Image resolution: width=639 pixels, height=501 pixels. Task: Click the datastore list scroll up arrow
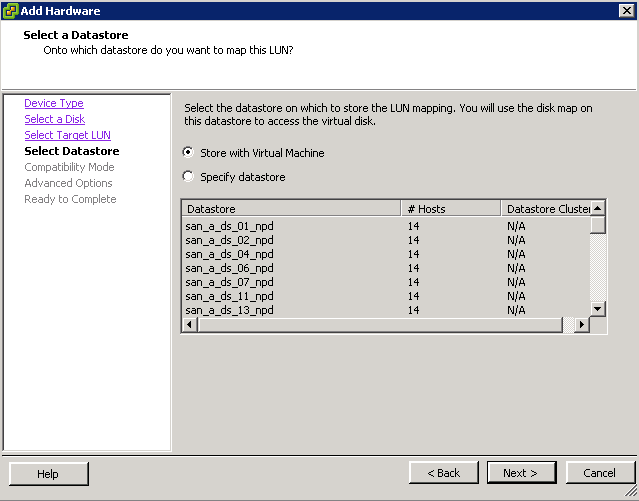click(597, 208)
